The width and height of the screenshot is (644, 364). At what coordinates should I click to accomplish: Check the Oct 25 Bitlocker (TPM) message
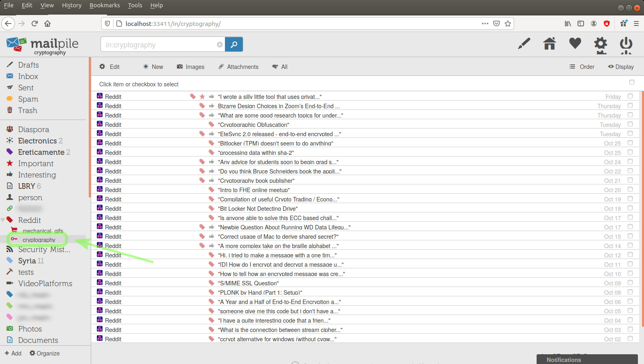(x=630, y=143)
